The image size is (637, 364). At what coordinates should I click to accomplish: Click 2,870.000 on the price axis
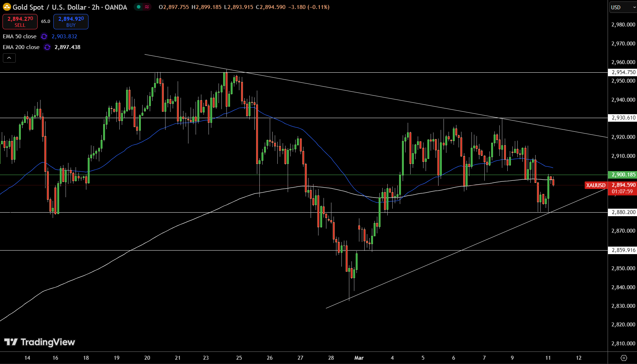point(623,231)
